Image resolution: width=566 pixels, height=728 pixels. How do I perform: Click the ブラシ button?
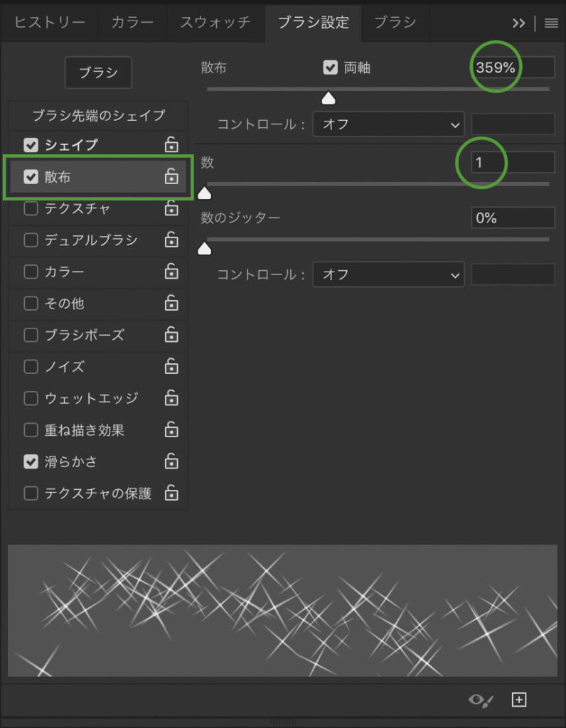[x=98, y=73]
